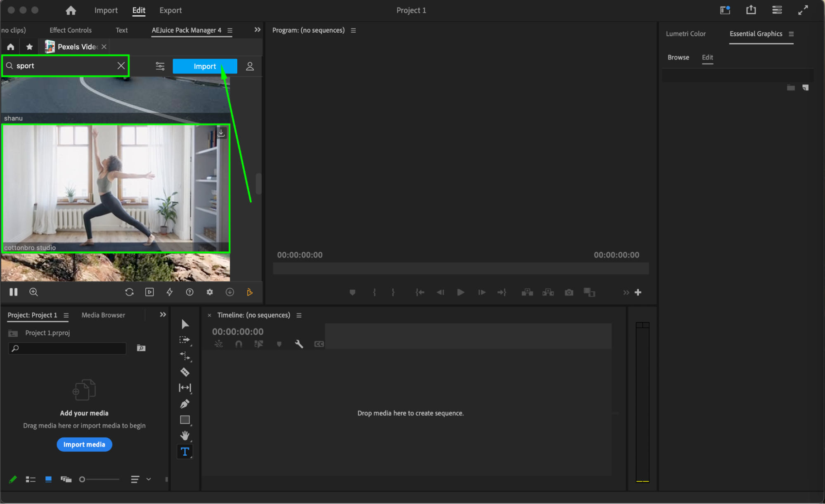
Task: Select the Type tool
Action: click(x=184, y=452)
